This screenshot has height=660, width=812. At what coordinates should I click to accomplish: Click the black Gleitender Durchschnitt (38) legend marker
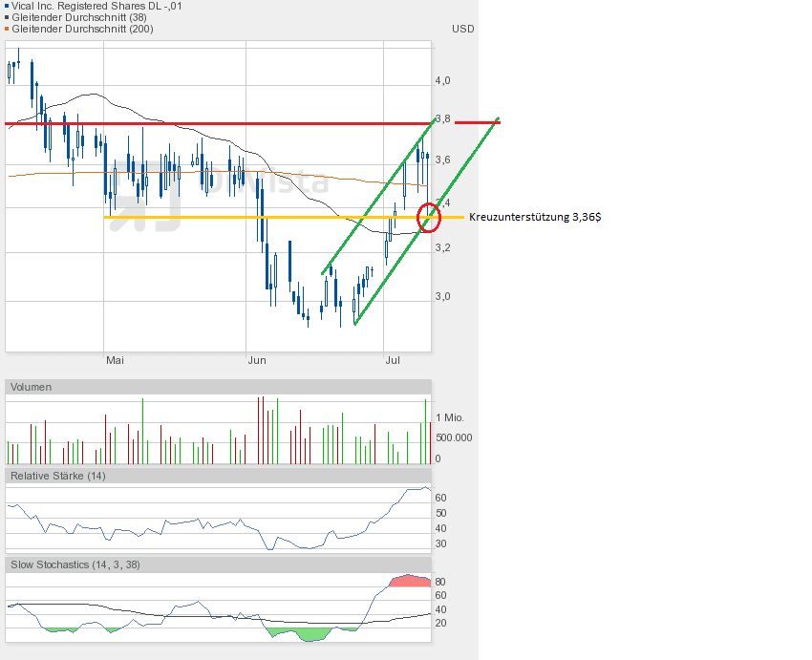tap(7, 17)
